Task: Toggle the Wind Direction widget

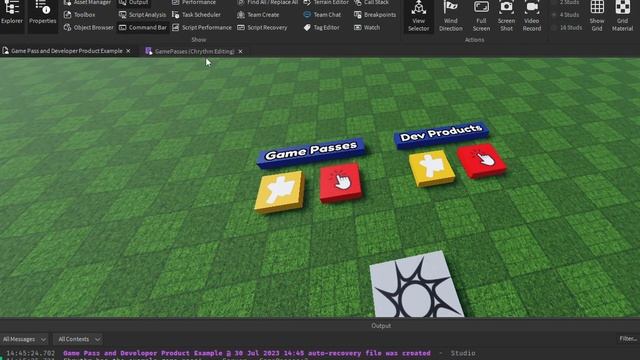Action: tap(451, 16)
